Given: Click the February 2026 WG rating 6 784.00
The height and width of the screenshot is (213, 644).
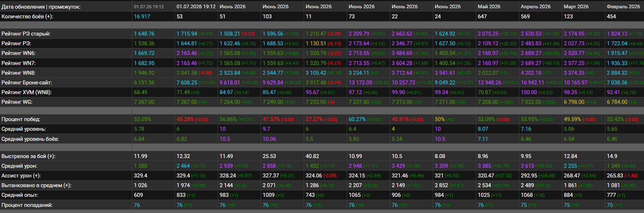Looking at the screenshot, I should (617, 102).
